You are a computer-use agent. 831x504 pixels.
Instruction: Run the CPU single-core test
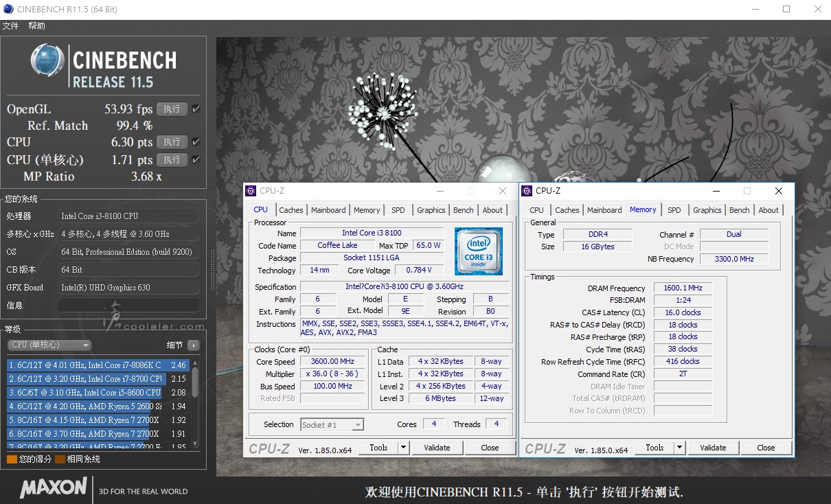[x=172, y=160]
